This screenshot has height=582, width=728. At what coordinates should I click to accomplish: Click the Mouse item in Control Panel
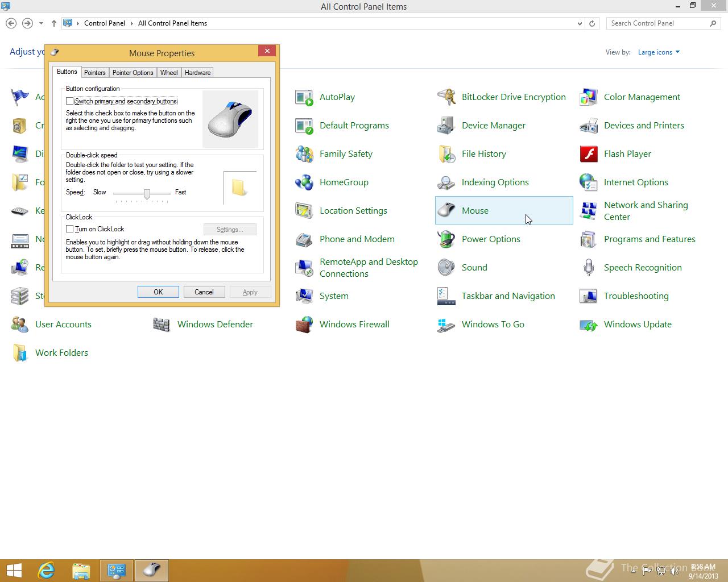(x=504, y=210)
